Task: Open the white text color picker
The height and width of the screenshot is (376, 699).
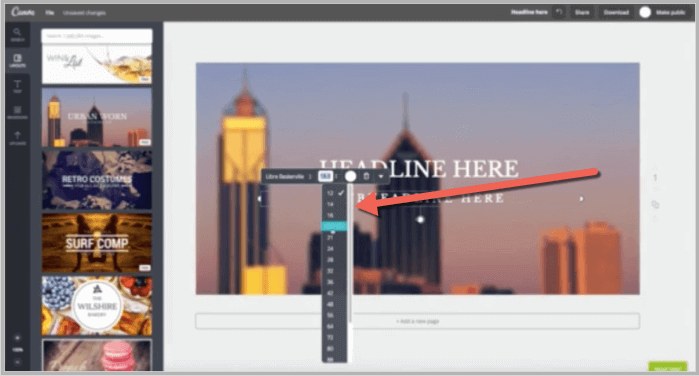Action: pos(351,177)
